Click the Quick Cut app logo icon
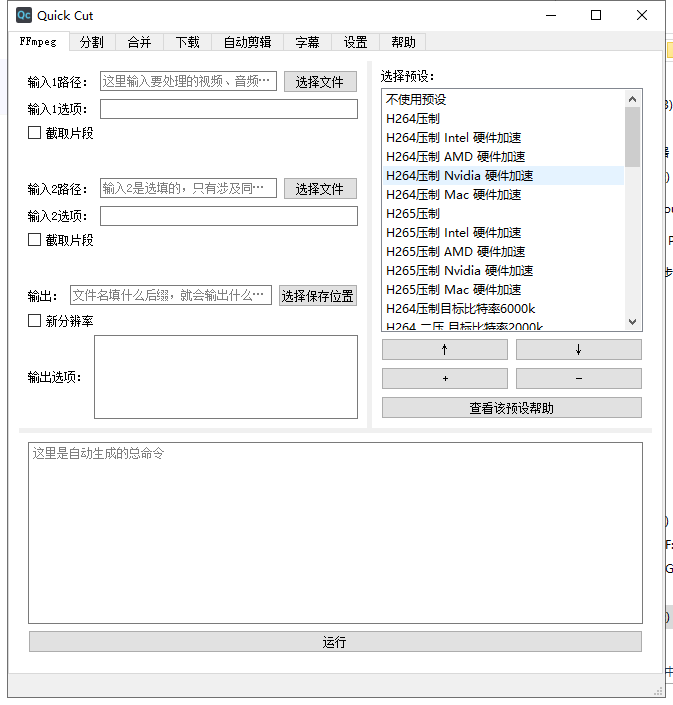The image size is (673, 705). (x=24, y=15)
